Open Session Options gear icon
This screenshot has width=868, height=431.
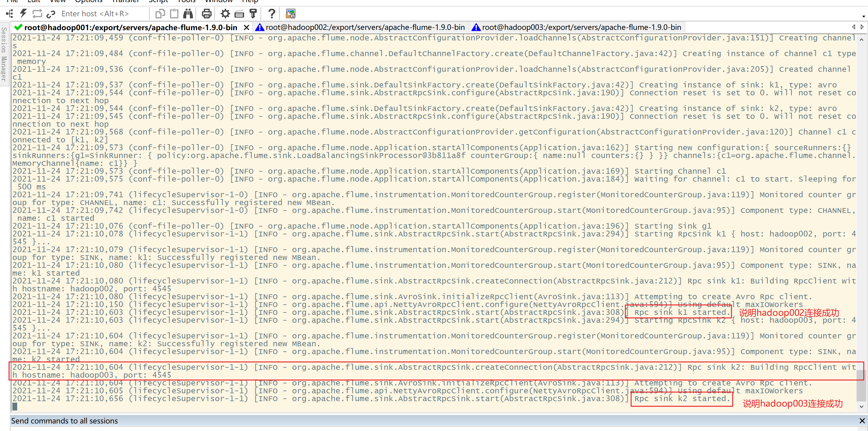225,14
